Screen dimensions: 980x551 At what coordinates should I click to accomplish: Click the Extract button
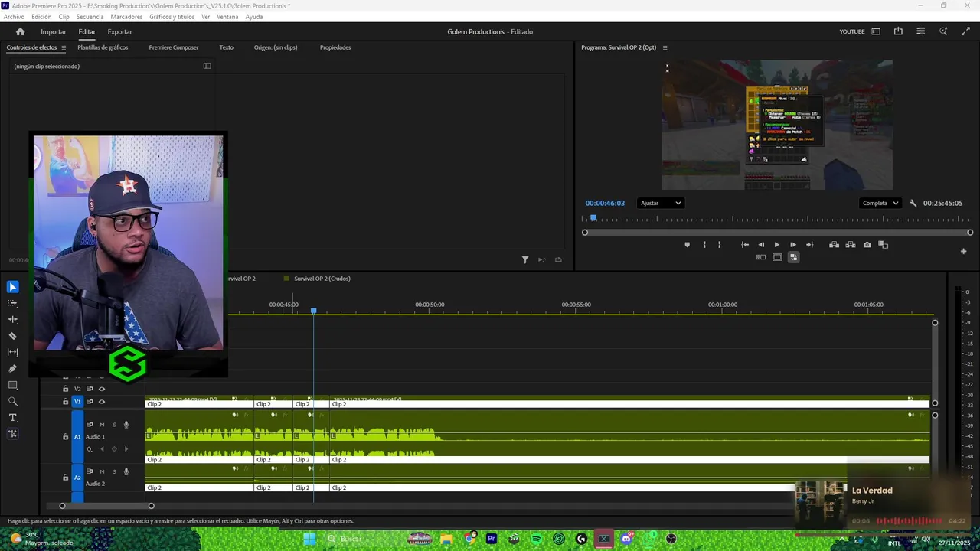coord(851,245)
